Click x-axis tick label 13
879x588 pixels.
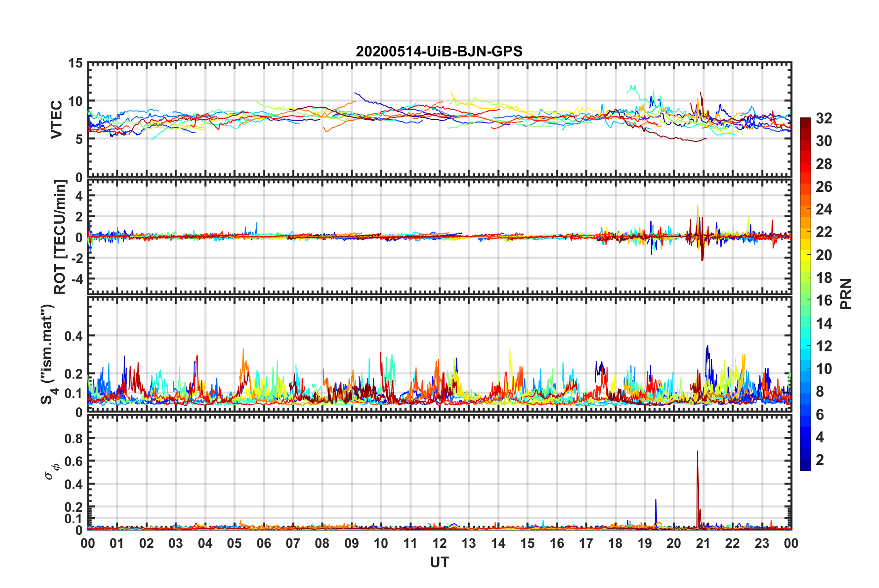pos(469,543)
